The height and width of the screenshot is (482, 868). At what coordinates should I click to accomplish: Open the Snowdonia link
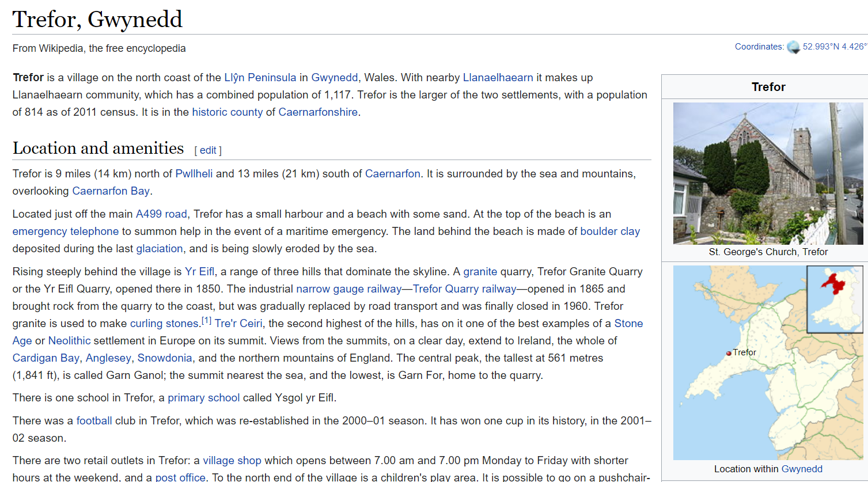point(165,358)
